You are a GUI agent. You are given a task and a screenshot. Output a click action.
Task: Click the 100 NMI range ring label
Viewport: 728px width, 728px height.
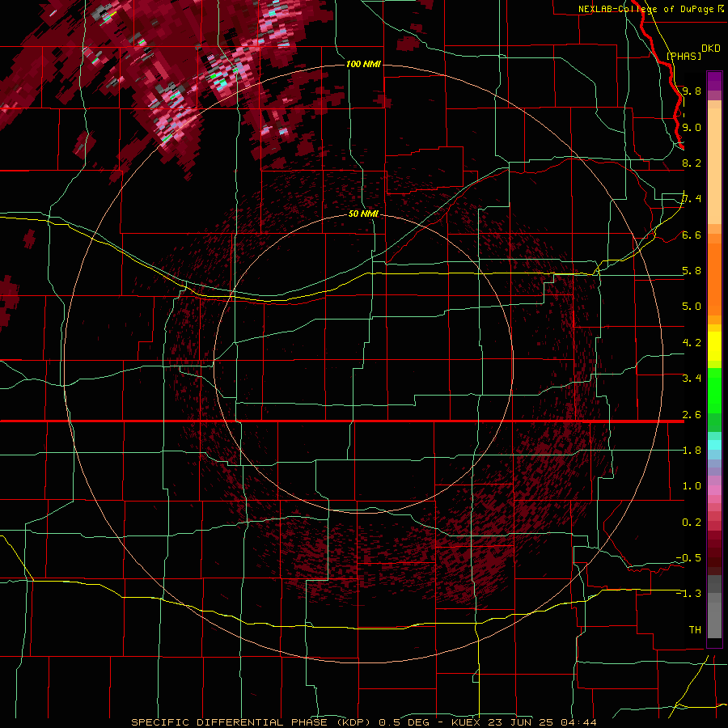click(x=363, y=64)
